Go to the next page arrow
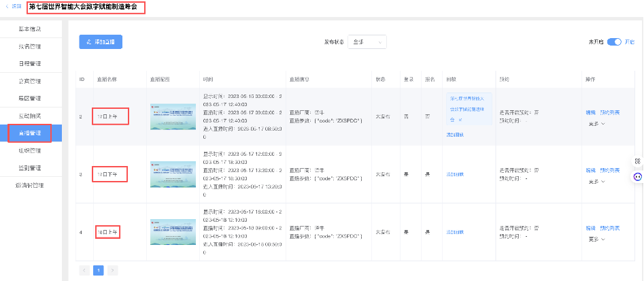644x281 pixels. (112, 270)
